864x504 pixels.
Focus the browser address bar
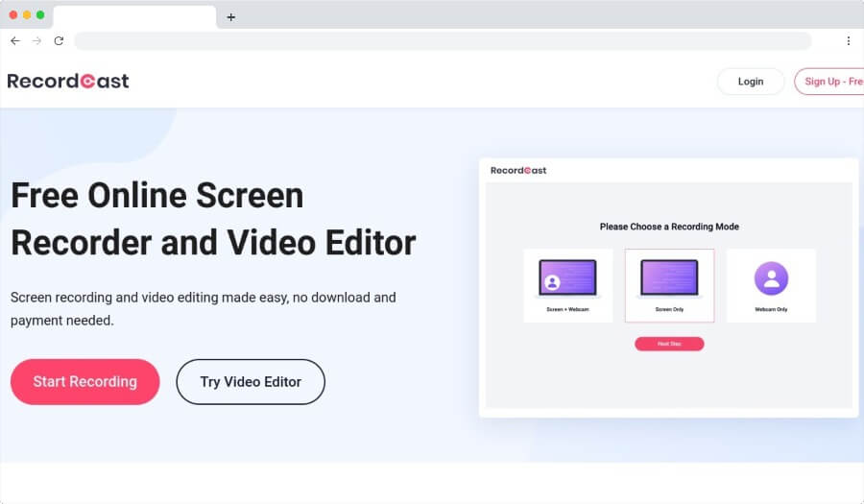[x=443, y=40]
